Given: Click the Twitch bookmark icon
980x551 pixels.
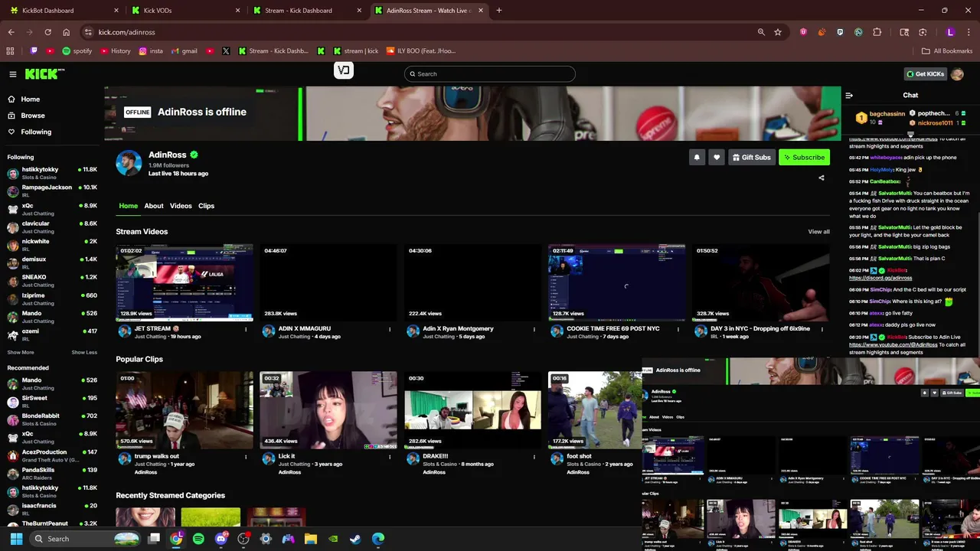Looking at the screenshot, I should tap(34, 51).
